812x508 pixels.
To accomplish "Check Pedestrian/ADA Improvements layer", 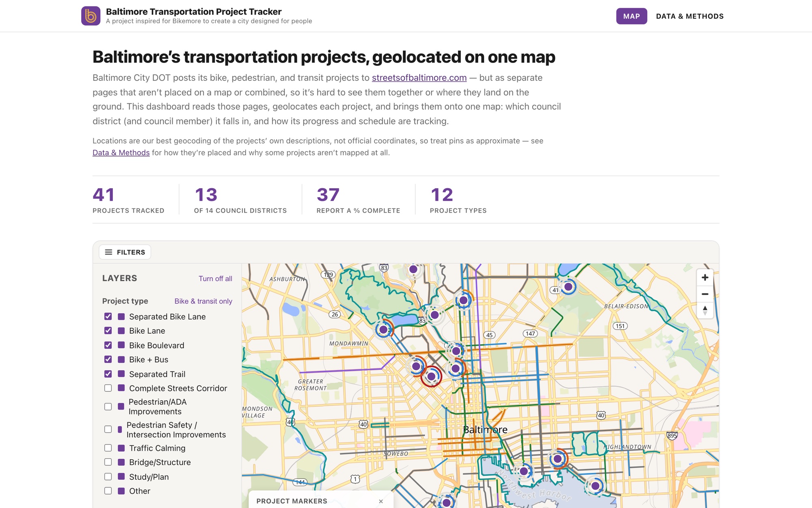I will coord(108,406).
